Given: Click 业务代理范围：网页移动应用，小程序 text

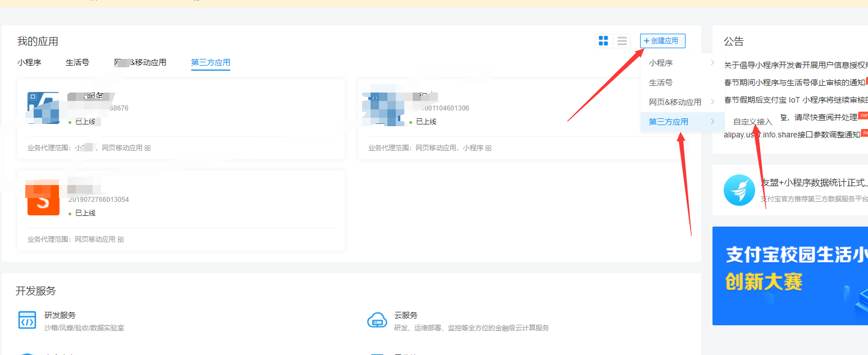Looking at the screenshot, I should click(426, 148).
